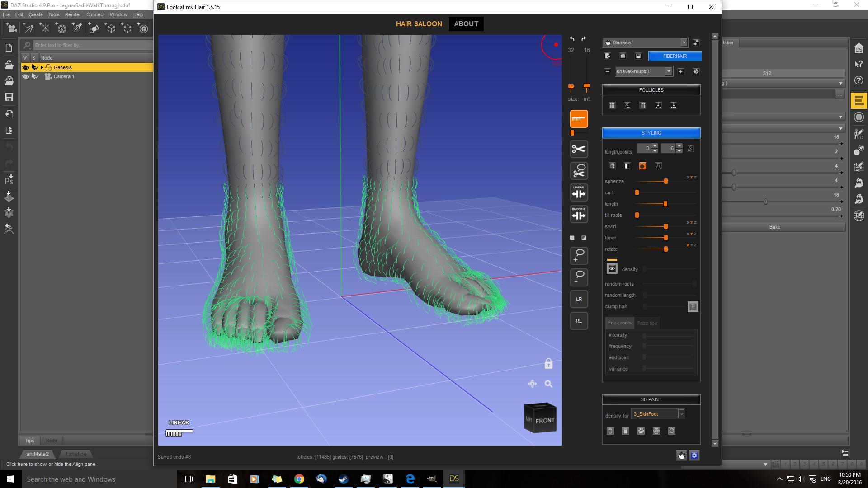868x488 pixels.
Task: Toggle density preview eye icon
Action: [612, 269]
